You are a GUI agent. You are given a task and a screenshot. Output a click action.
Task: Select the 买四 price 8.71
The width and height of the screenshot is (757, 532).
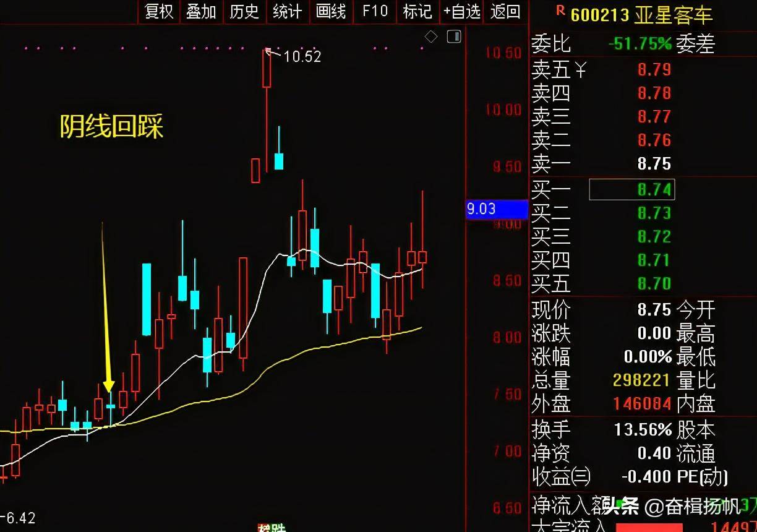(654, 260)
